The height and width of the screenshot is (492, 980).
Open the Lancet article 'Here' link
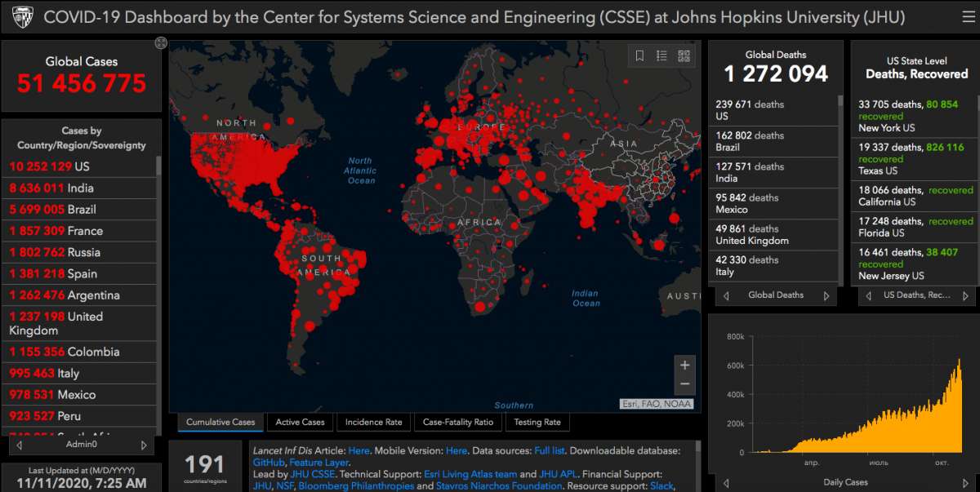359,450
